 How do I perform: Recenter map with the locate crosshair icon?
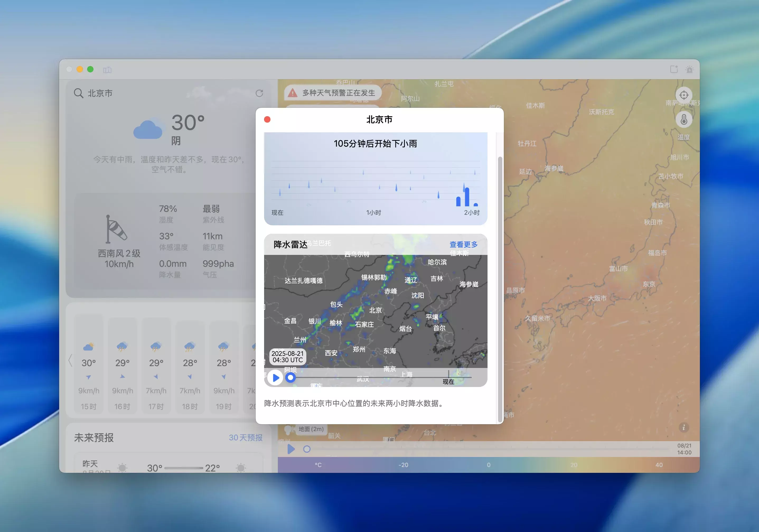(684, 95)
